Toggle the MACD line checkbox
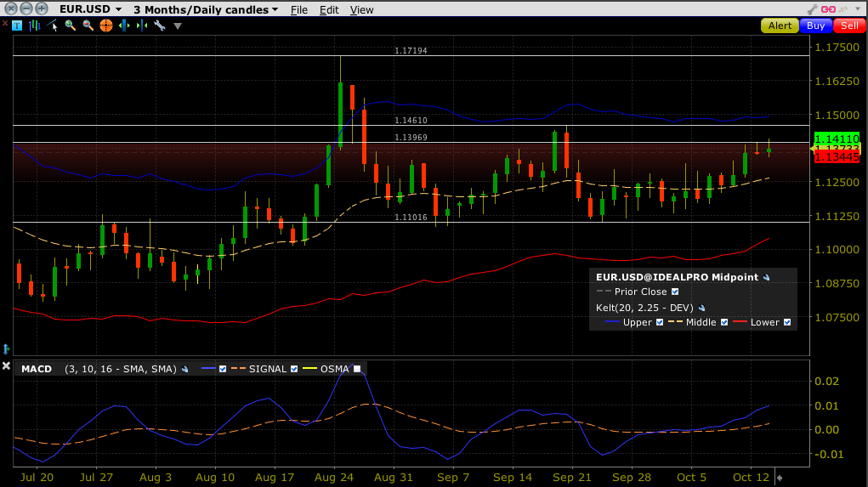This screenshot has width=868, height=487. click(x=223, y=369)
